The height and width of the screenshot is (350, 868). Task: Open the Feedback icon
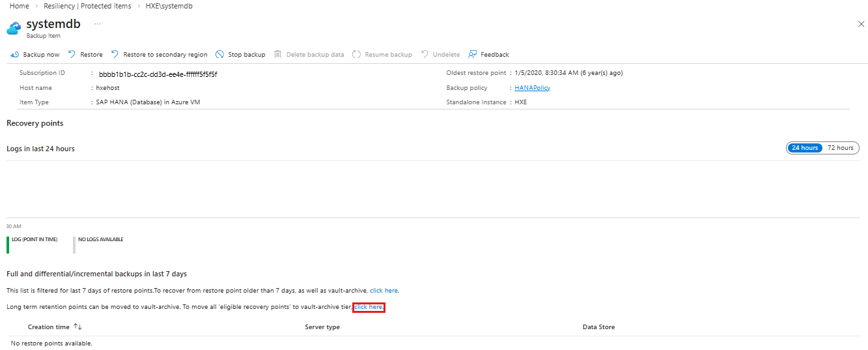coord(473,55)
